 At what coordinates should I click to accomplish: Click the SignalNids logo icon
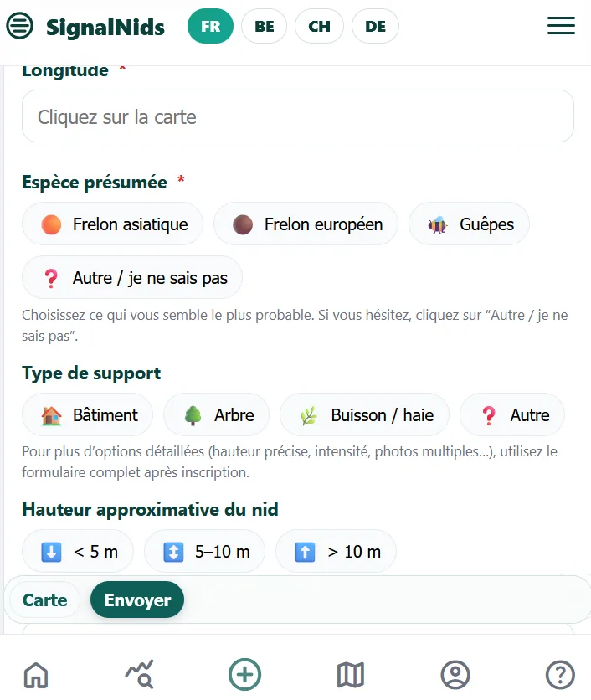(19, 26)
